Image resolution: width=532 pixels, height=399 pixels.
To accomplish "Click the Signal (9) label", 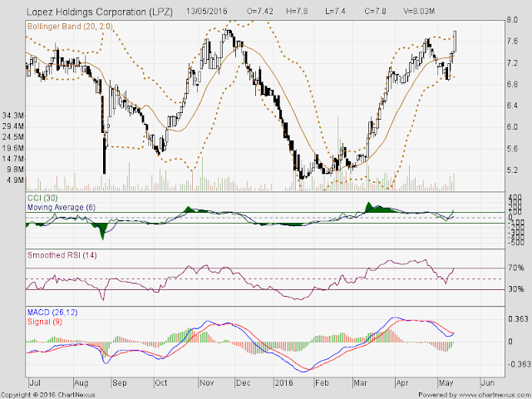I will tap(44, 322).
